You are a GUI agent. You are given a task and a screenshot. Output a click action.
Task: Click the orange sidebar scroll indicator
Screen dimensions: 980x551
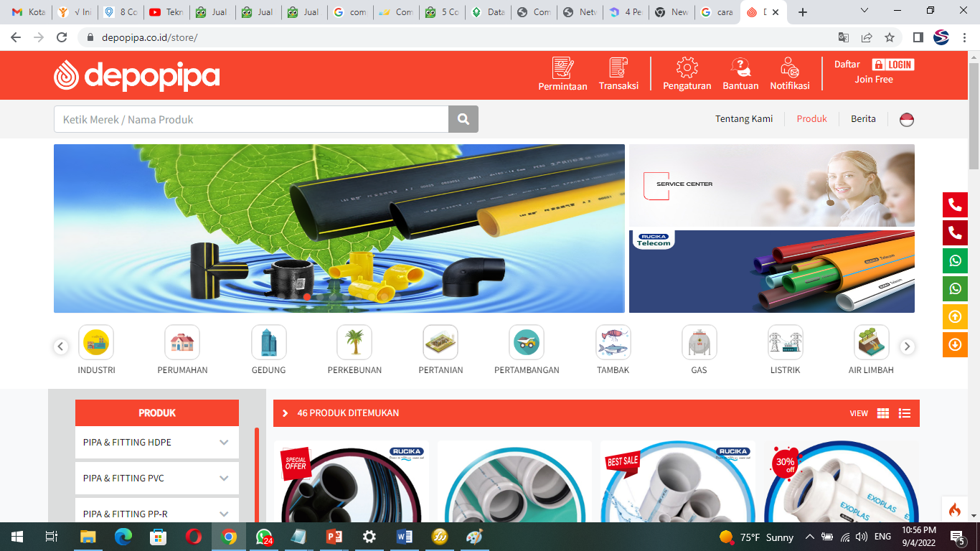point(257,475)
